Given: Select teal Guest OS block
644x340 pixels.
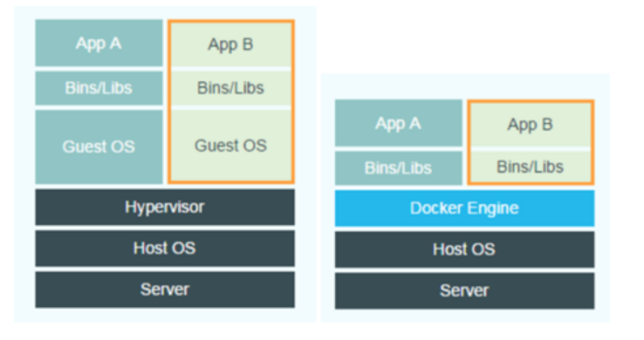Looking at the screenshot, I should point(99,146).
